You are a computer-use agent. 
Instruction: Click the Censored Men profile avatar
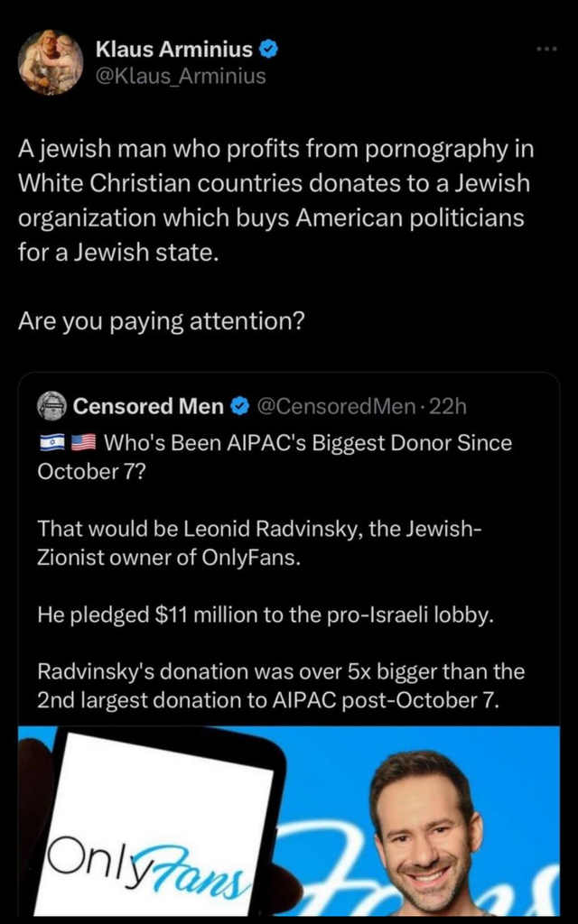click(52, 406)
